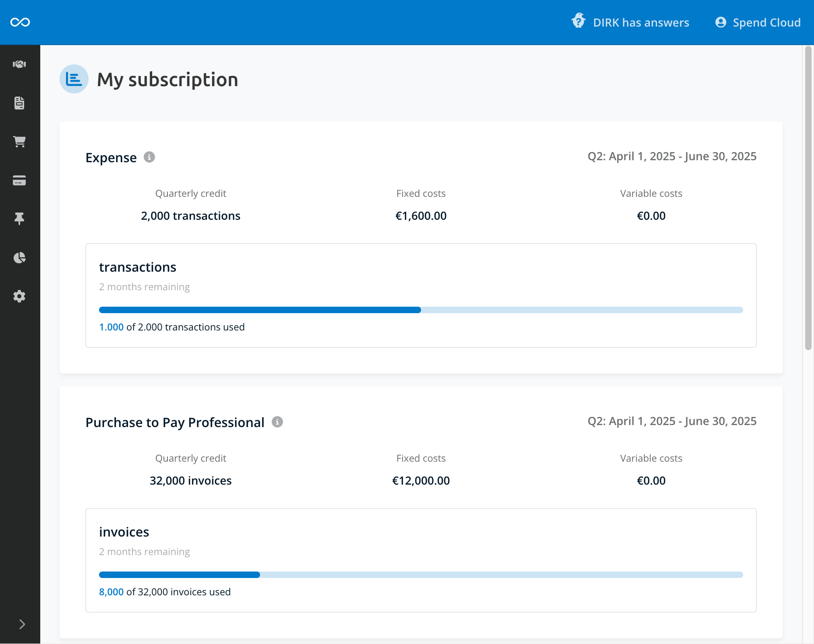Click the €1,600.00 fixed costs value
Screen dimensions: 814x644
coord(421,216)
